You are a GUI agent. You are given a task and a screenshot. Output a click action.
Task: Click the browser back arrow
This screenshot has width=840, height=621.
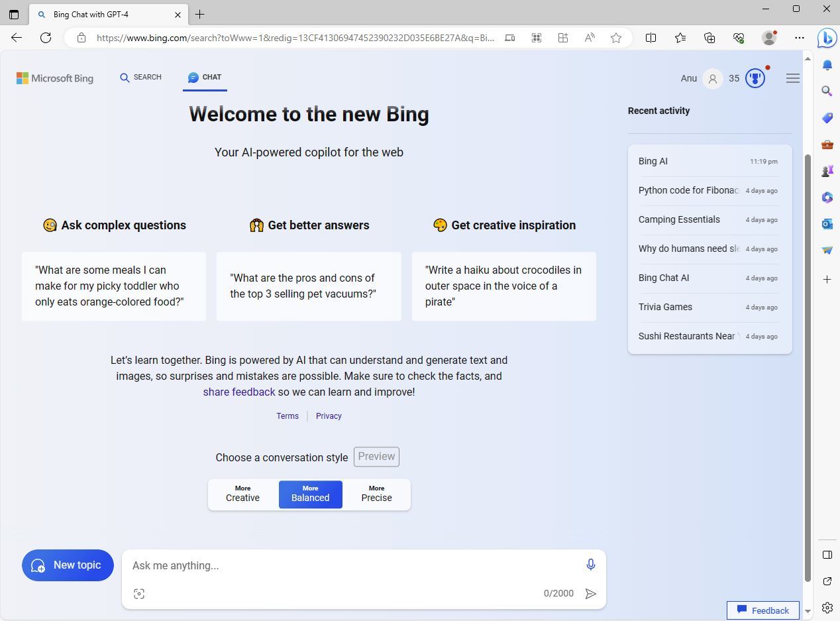point(17,38)
